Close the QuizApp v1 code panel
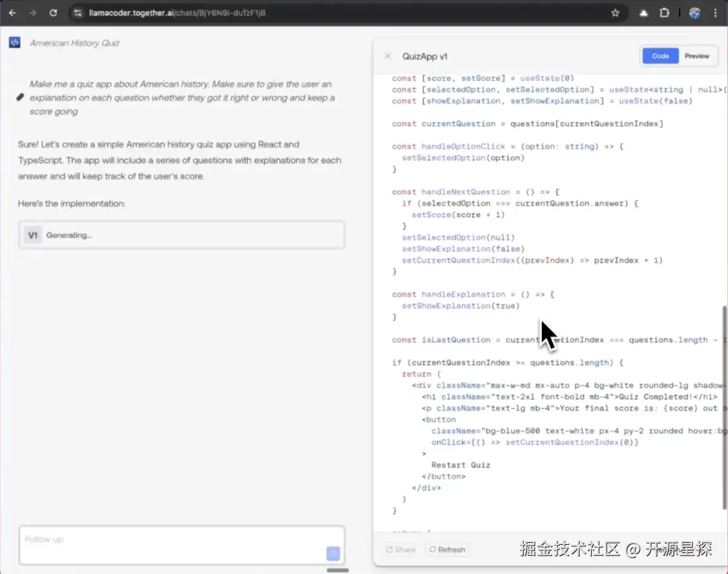The height and width of the screenshot is (574, 728). (x=388, y=56)
